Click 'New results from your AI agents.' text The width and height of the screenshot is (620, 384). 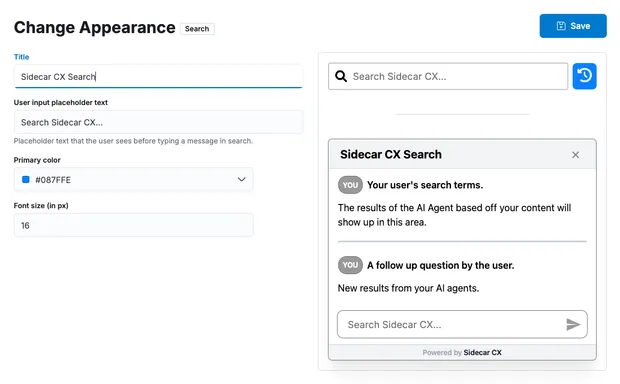408,288
